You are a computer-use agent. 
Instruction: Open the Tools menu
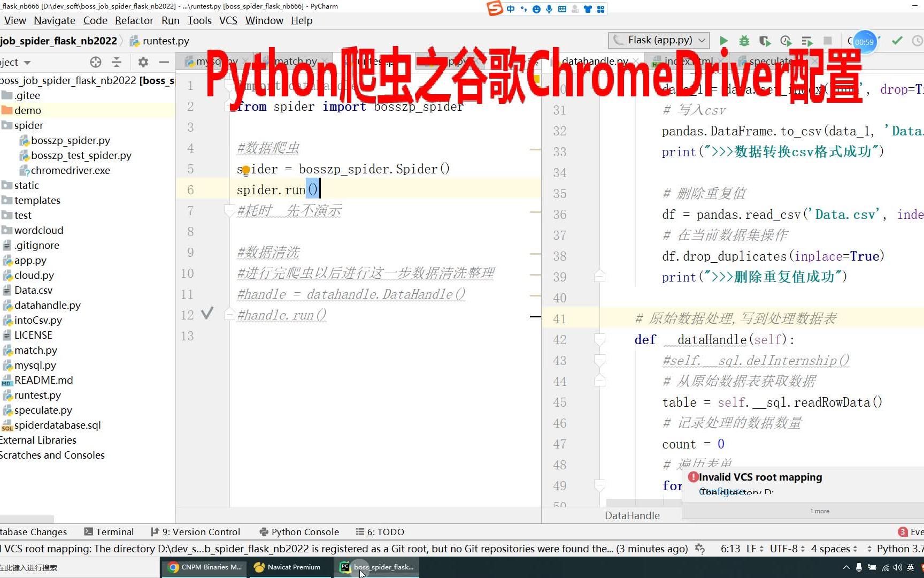pos(199,20)
